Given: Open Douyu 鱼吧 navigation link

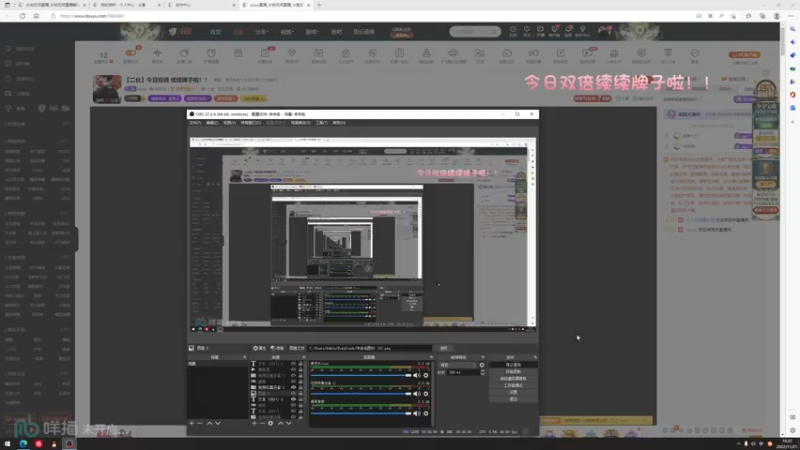Looking at the screenshot, I should pyautogui.click(x=336, y=32).
